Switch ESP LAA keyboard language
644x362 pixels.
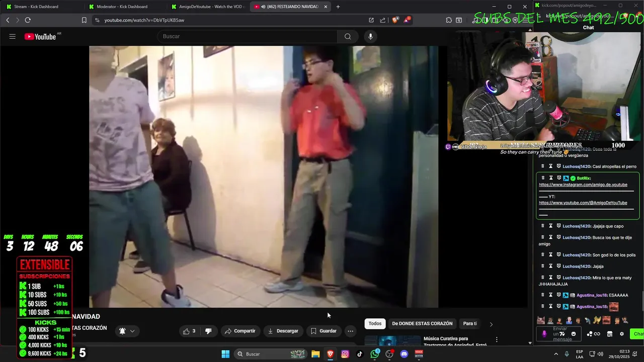580,354
